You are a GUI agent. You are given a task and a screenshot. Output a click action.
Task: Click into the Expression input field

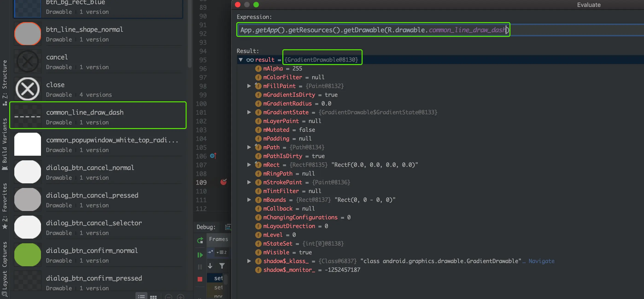click(x=372, y=30)
